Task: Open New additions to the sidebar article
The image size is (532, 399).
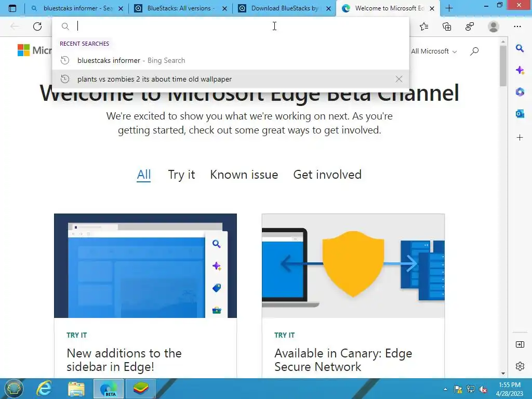Action: pos(124,360)
